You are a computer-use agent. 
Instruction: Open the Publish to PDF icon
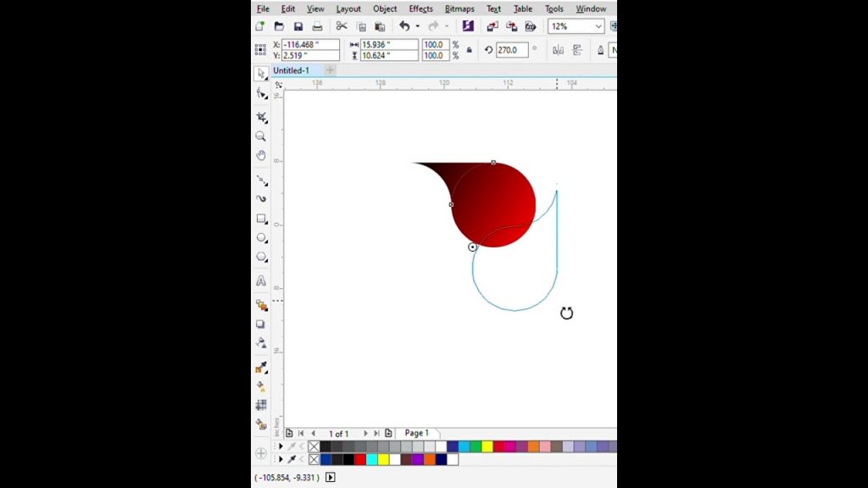click(x=530, y=26)
